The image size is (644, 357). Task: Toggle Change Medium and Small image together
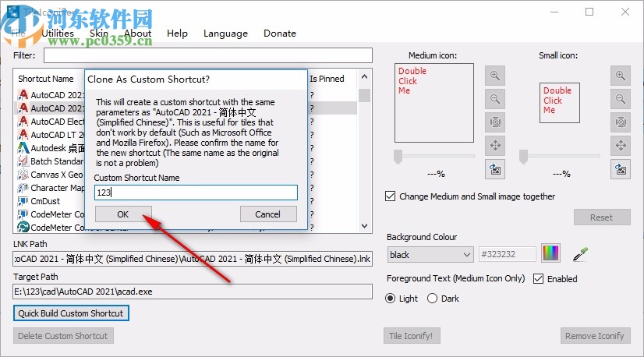pos(390,196)
